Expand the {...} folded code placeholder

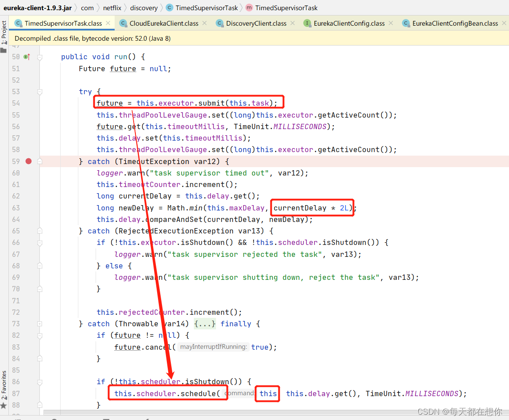pos(204,324)
